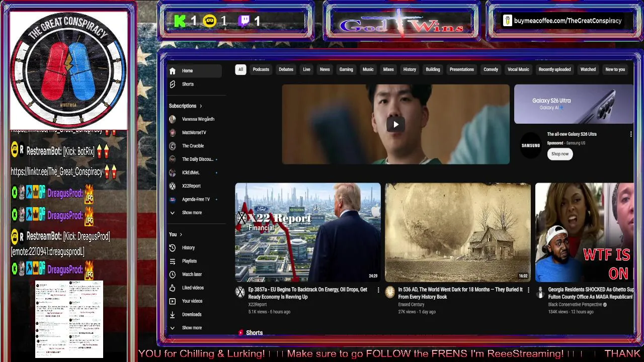Select the History filter chip
The image size is (644, 362).
tap(410, 69)
